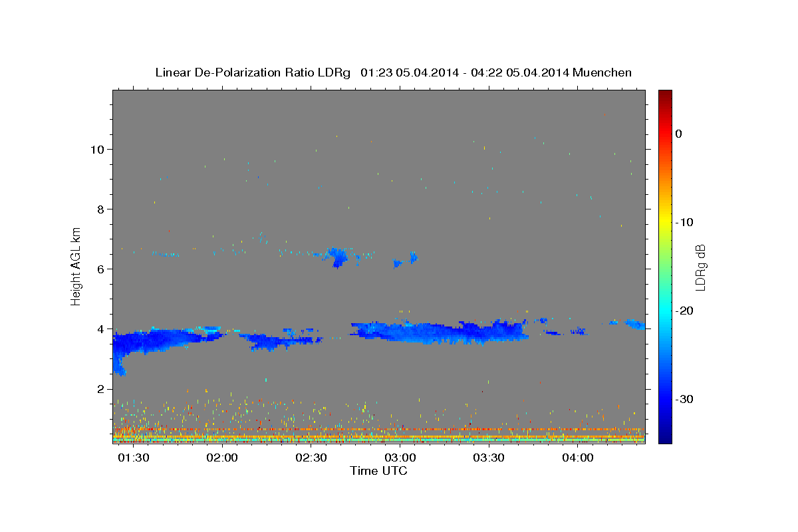Click the long blue cloud layer between 03:00 and 03:30
Screen dimensions: 798x532
coord(439,331)
